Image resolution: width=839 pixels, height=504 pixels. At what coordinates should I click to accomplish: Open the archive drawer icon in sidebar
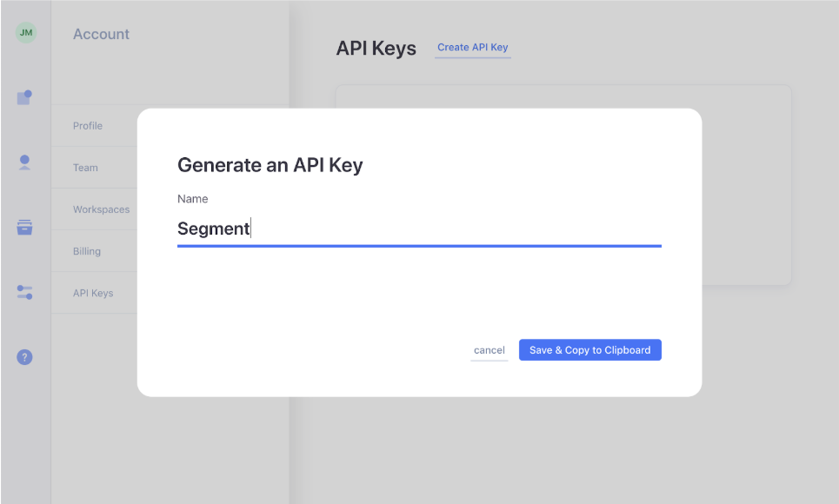(24, 227)
